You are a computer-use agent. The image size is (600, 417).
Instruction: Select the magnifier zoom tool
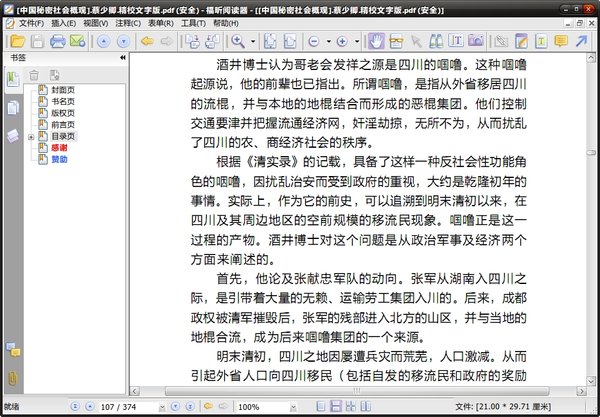pyautogui.click(x=238, y=41)
